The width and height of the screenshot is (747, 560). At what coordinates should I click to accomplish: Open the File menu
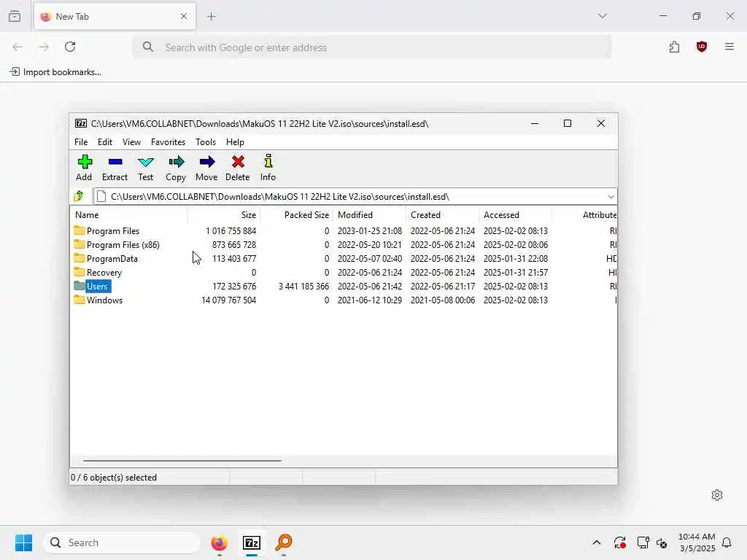(x=81, y=142)
